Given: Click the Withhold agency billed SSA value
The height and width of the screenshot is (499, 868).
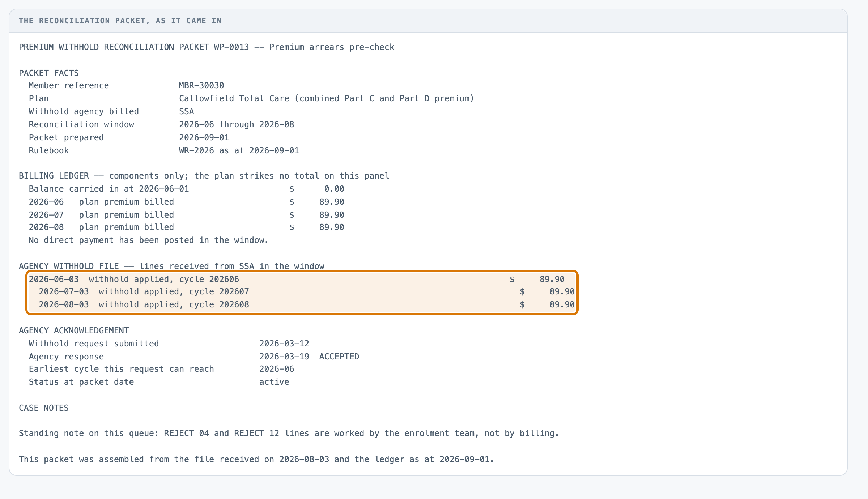Looking at the screenshot, I should [x=187, y=112].
